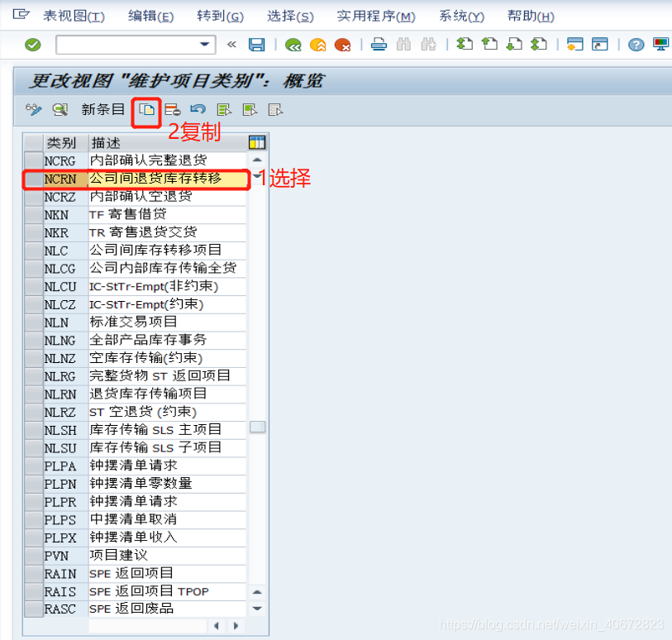Image resolution: width=672 pixels, height=640 pixels.
Task: Click the Find Next binoculars icon
Action: pos(428,44)
